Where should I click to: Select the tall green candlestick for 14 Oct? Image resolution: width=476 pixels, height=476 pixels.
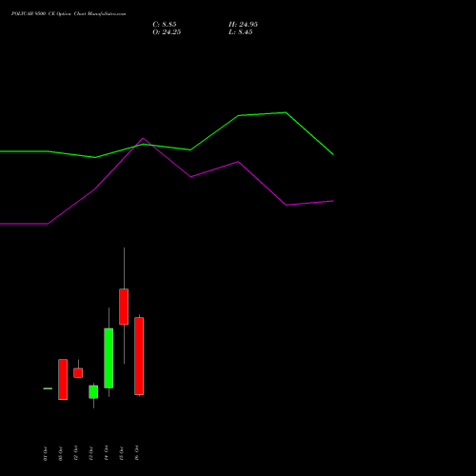point(109,358)
